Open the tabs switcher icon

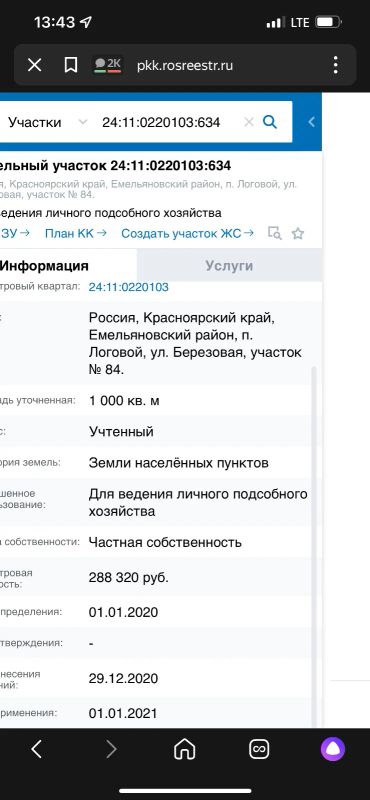click(259, 749)
